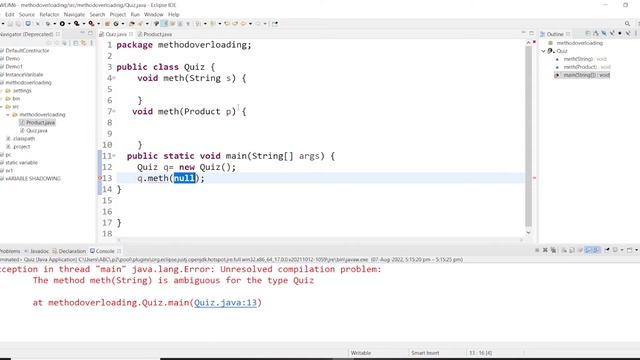
Task: Switch to the Javadoc tab
Action: pyautogui.click(x=36, y=251)
